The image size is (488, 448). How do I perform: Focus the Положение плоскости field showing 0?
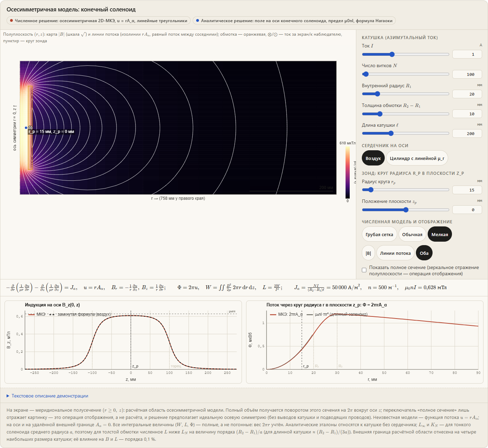point(467,209)
